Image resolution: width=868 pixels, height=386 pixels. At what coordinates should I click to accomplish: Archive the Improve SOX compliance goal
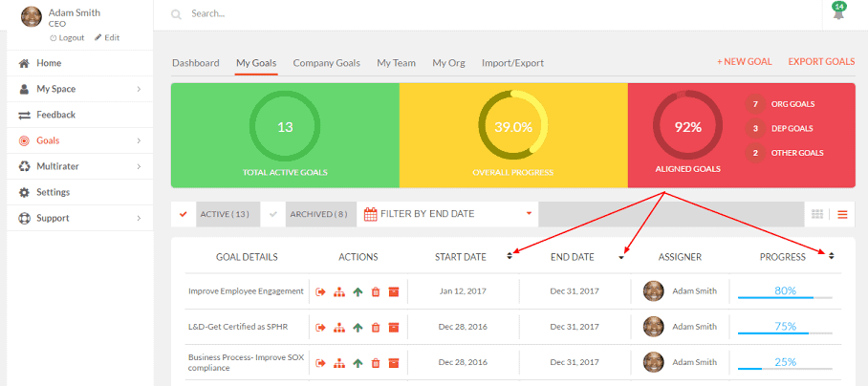click(394, 363)
